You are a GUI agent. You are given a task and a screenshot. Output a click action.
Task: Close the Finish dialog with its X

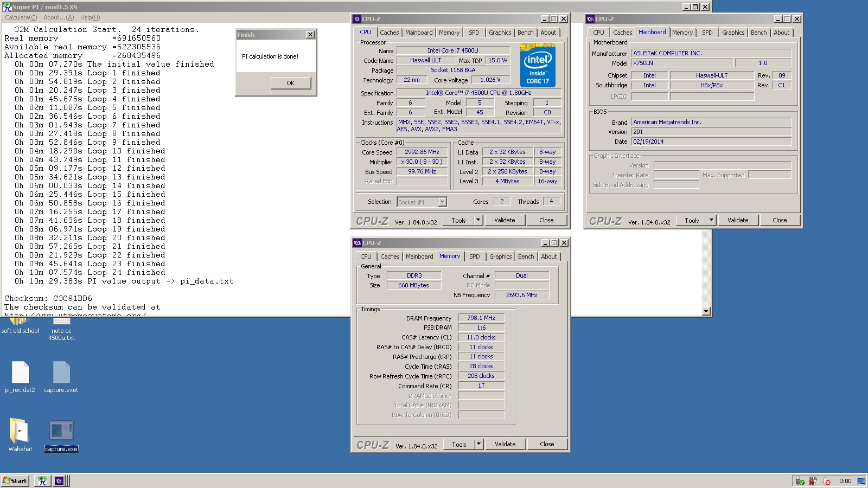[x=310, y=35]
